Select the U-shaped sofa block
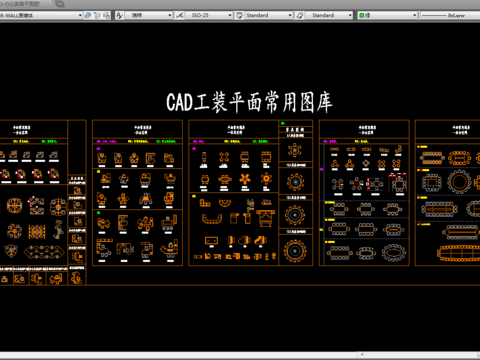This screenshot has width=480, height=360. pyautogui.click(x=212, y=219)
